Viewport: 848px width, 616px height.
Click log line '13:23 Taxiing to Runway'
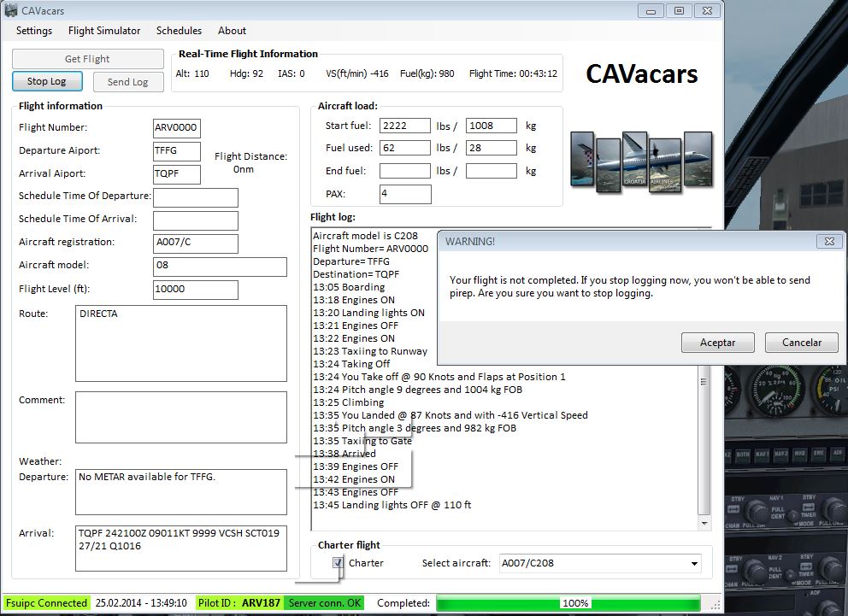[x=370, y=351]
